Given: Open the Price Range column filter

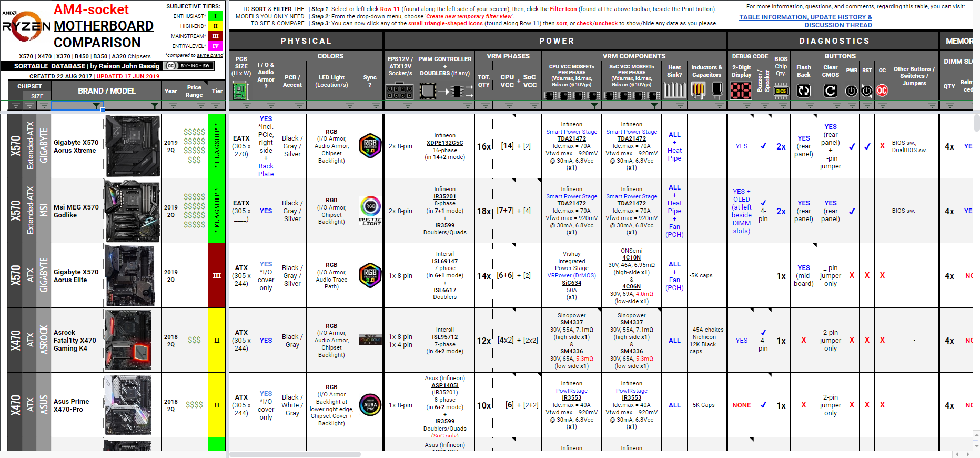Looking at the screenshot, I should point(200,106).
